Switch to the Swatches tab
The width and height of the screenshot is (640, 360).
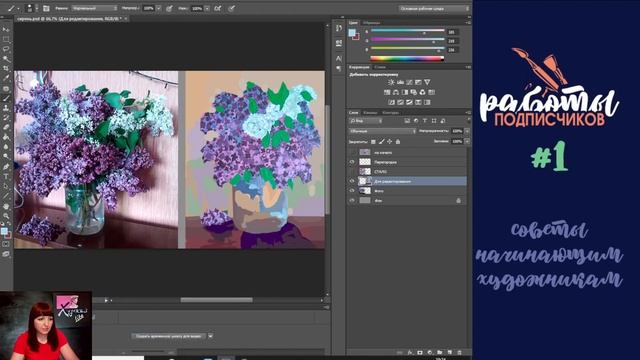pyautogui.click(x=372, y=23)
